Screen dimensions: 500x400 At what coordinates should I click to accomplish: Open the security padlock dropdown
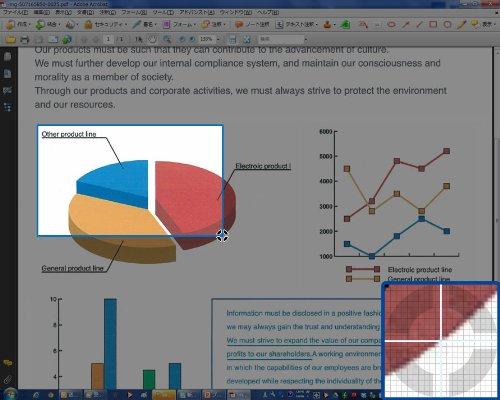pos(106,24)
